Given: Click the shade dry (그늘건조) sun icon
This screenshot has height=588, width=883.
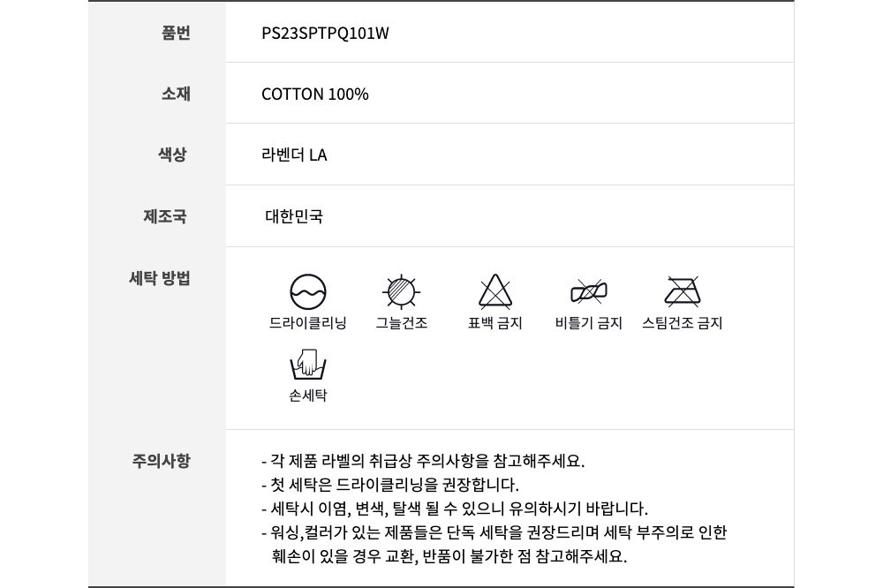Looking at the screenshot, I should 402,291.
